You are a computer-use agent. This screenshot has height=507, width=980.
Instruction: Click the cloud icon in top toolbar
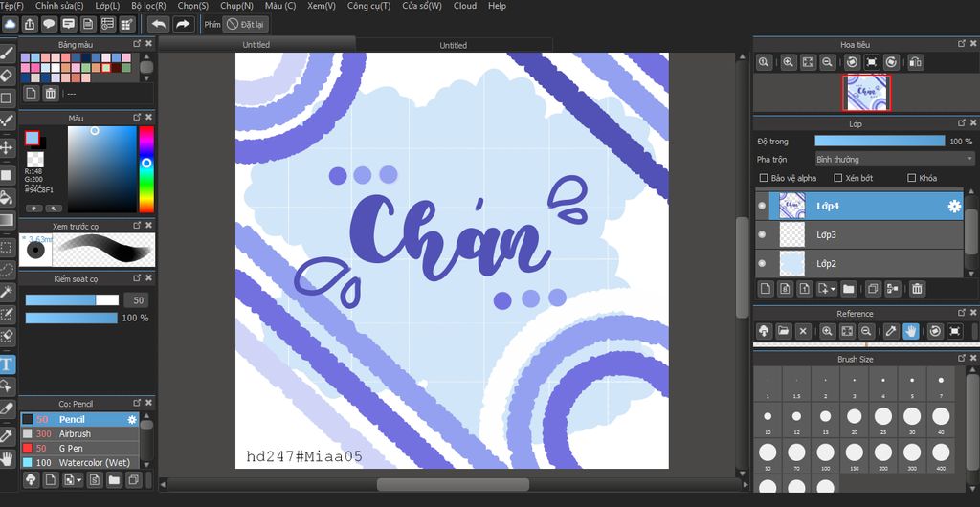(x=10, y=24)
